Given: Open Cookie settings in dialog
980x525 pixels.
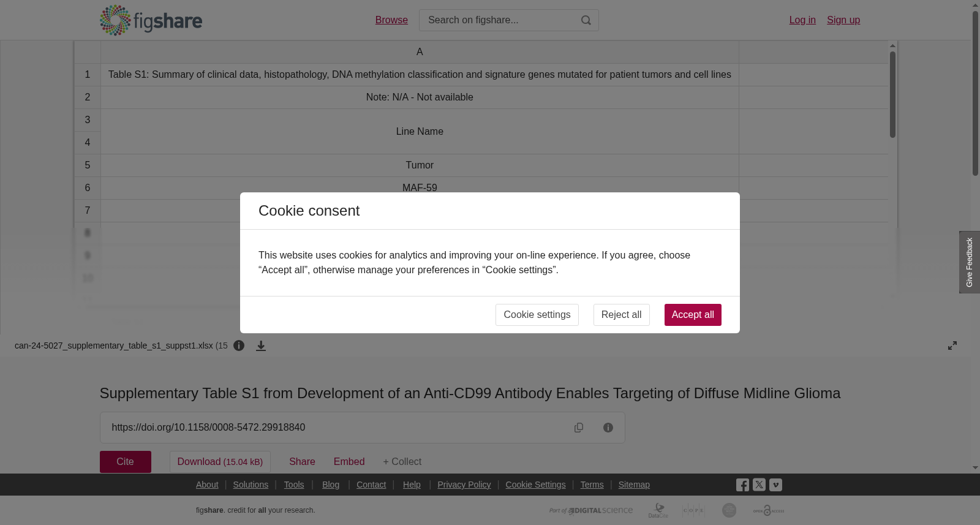Looking at the screenshot, I should tap(537, 315).
